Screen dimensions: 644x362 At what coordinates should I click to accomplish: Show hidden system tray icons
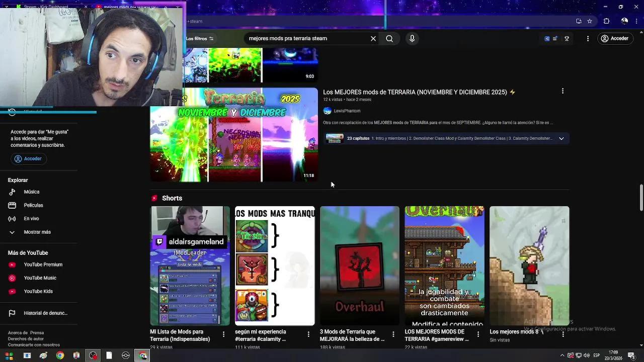pos(562,355)
